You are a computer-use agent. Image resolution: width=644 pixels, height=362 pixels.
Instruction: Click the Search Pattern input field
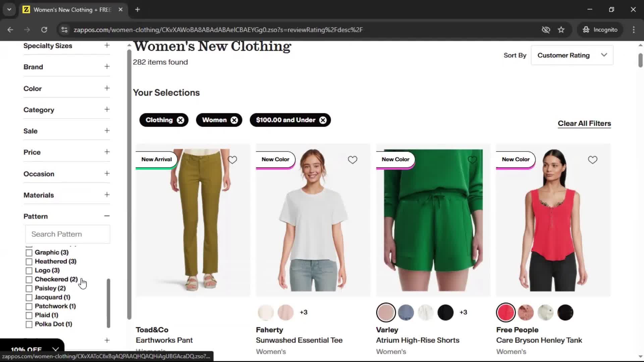pyautogui.click(x=67, y=234)
